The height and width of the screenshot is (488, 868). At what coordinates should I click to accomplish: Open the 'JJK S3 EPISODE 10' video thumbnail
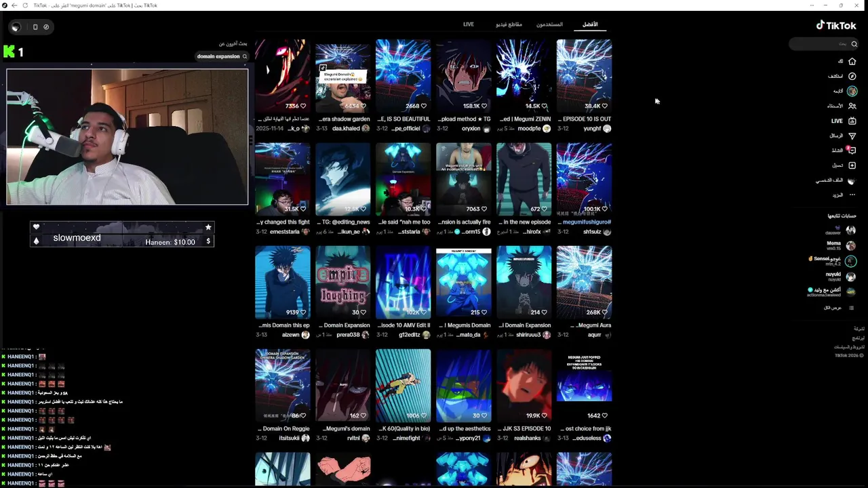(x=524, y=385)
